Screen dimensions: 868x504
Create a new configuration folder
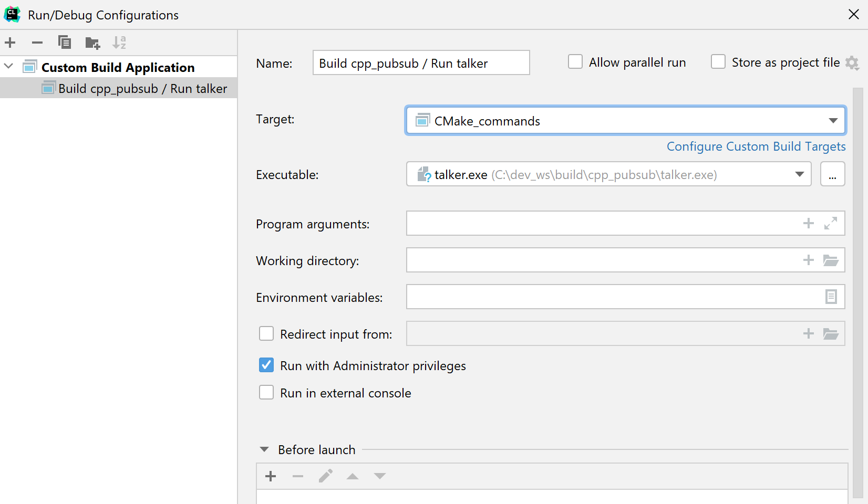92,43
